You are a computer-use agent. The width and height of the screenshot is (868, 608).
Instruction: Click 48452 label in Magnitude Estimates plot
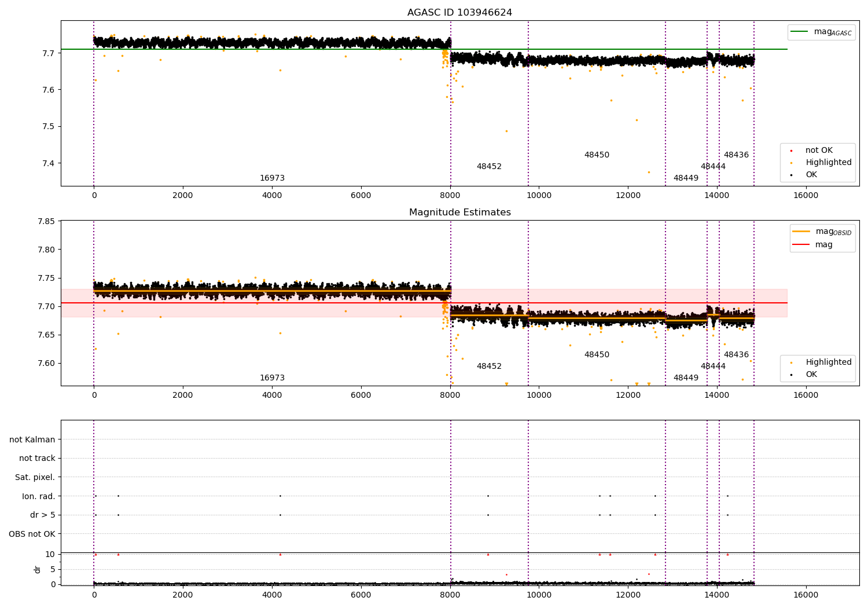coord(489,367)
